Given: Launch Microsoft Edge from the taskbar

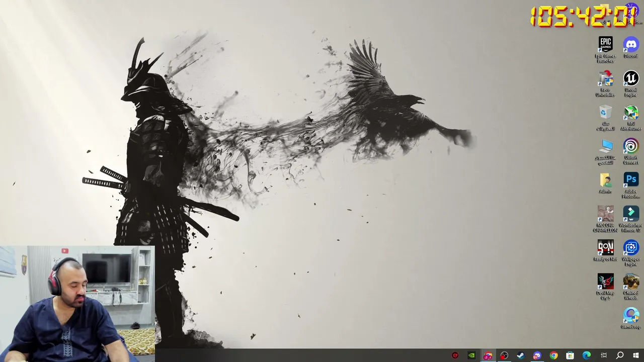Looking at the screenshot, I should (587, 355).
